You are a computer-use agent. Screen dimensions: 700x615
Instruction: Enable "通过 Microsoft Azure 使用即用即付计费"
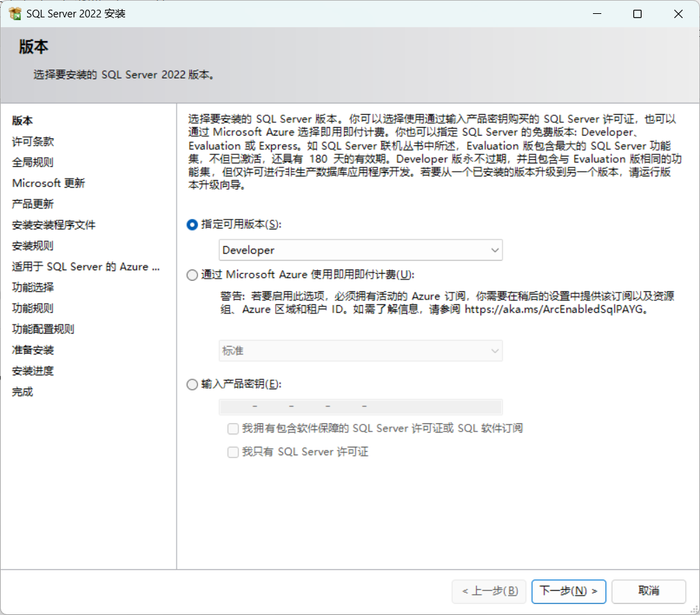point(191,274)
